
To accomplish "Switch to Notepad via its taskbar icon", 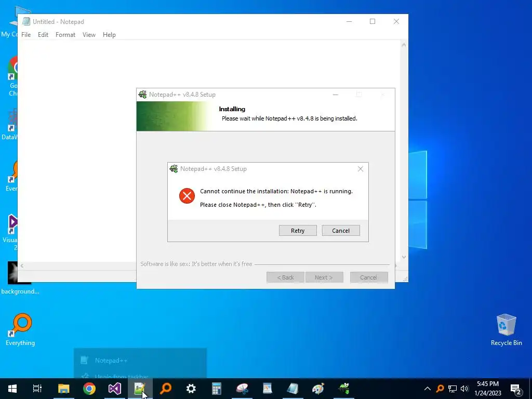I will point(293,389).
